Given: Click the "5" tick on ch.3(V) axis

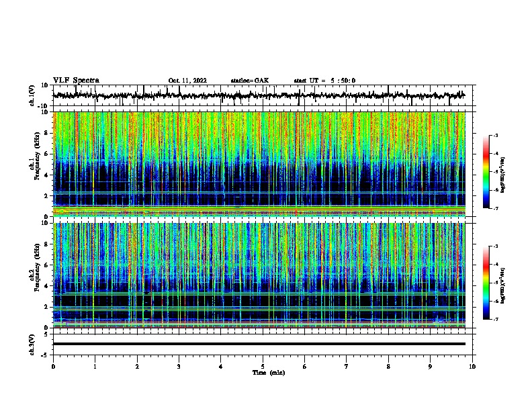Looking at the screenshot, I should [46, 334].
